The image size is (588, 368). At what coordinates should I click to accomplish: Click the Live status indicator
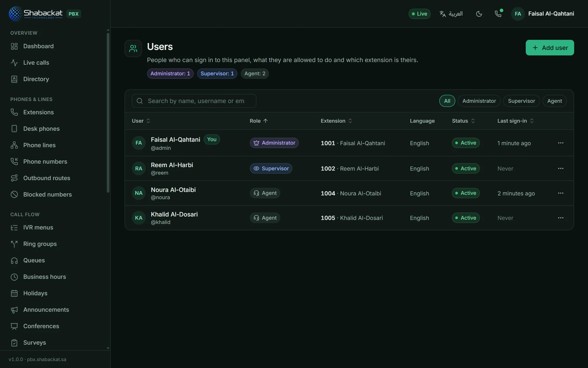pyautogui.click(x=419, y=14)
